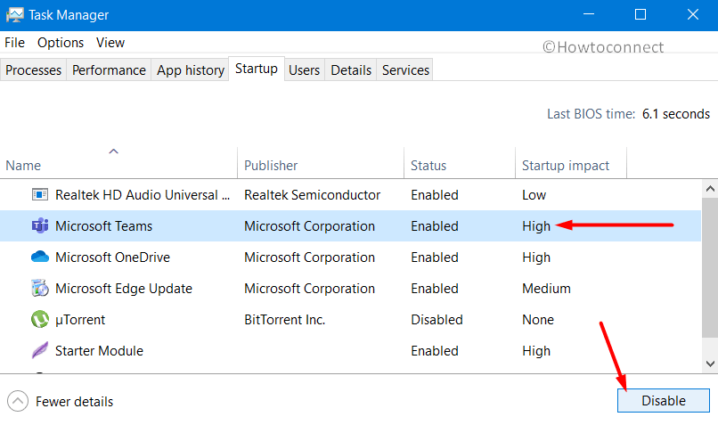Click the Fewer details label
This screenshot has width=718, height=425.
click(x=74, y=402)
